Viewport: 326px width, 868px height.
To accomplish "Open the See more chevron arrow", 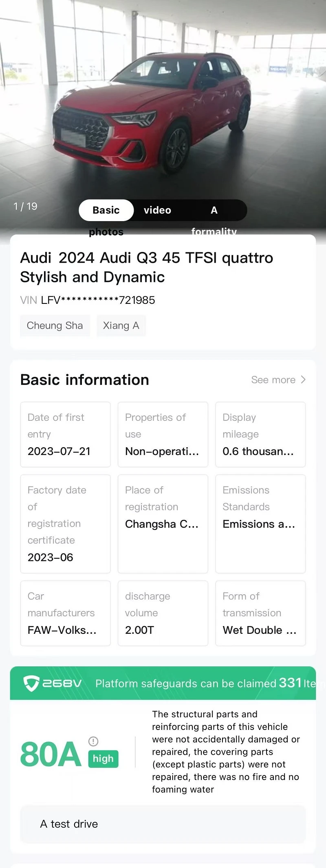I will click(303, 380).
